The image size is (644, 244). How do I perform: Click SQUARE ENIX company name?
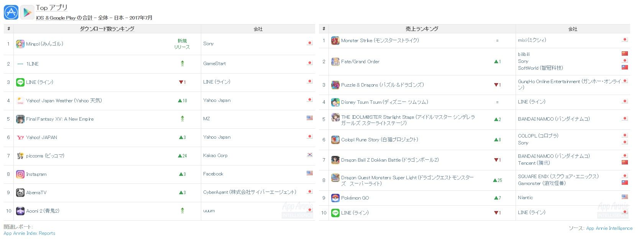click(558, 177)
